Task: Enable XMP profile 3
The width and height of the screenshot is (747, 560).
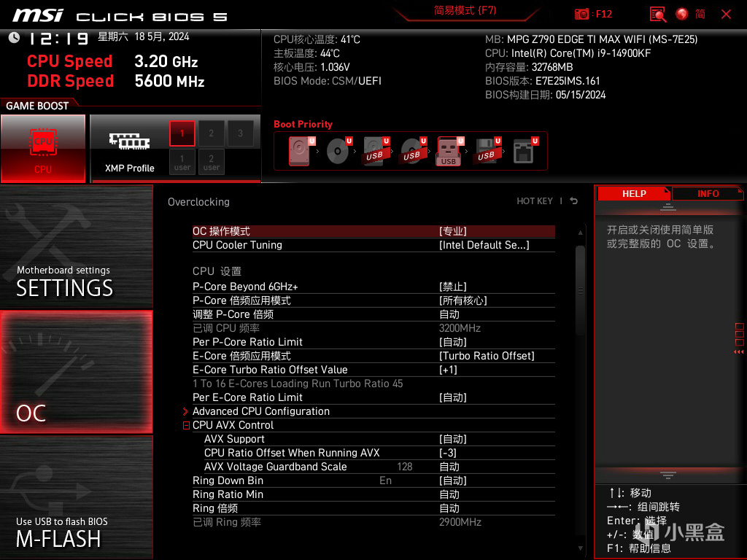Action: click(240, 133)
